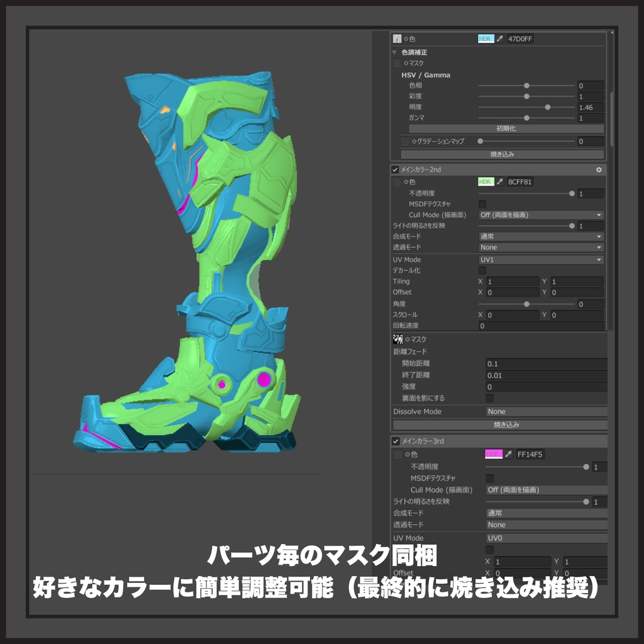Open the UV Mode dropdown set to UV1
The height and width of the screenshot is (644, 644).
point(540,260)
